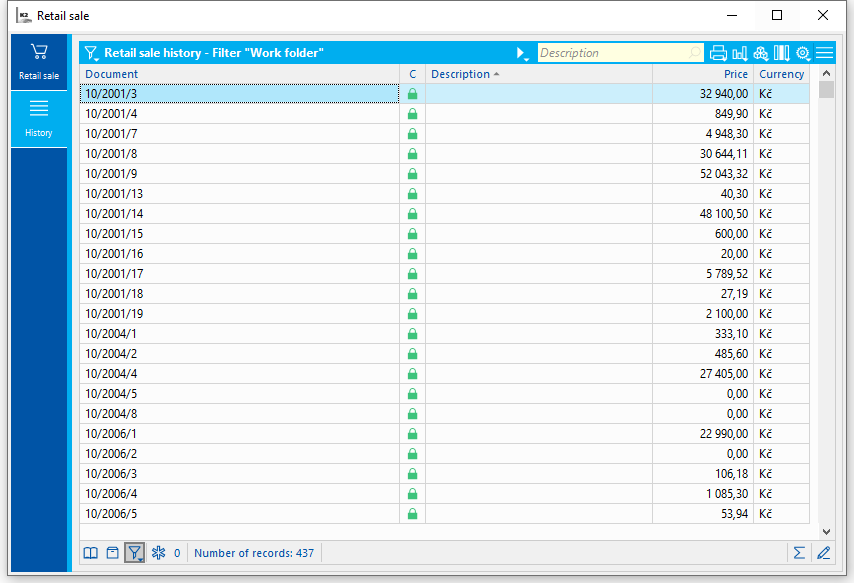Viewport: 854px width, 583px height.
Task: Click the binoculars icon
Action: 761,53
